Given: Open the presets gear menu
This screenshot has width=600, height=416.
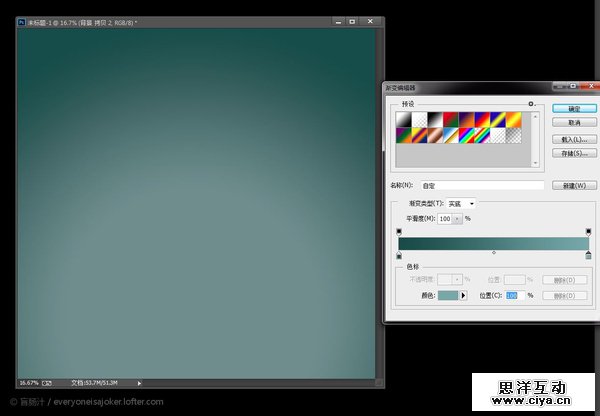Looking at the screenshot, I should point(531,104).
